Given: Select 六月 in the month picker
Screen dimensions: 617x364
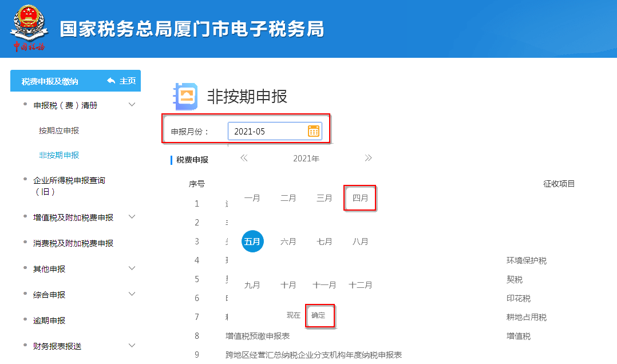Looking at the screenshot, I should [x=288, y=242].
